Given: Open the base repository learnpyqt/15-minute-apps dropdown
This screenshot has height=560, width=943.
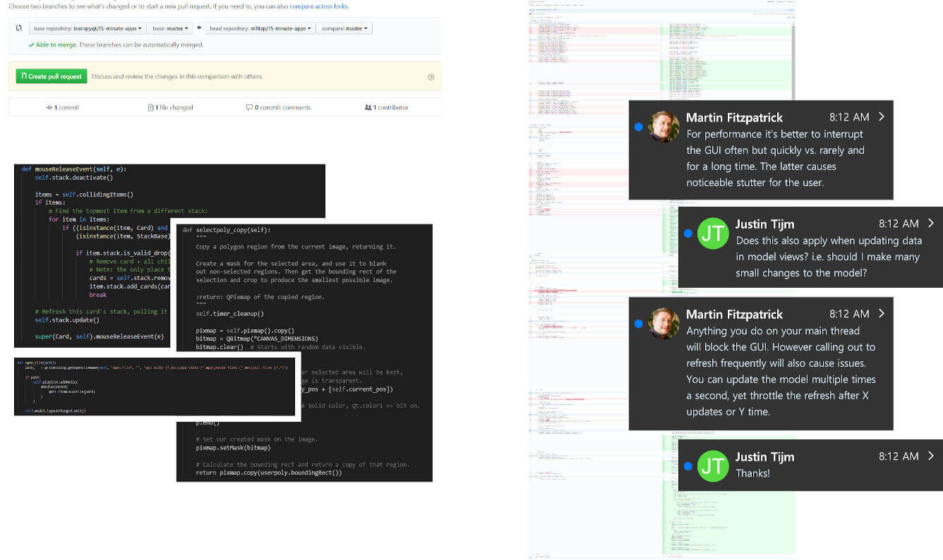Looking at the screenshot, I should tap(88, 29).
